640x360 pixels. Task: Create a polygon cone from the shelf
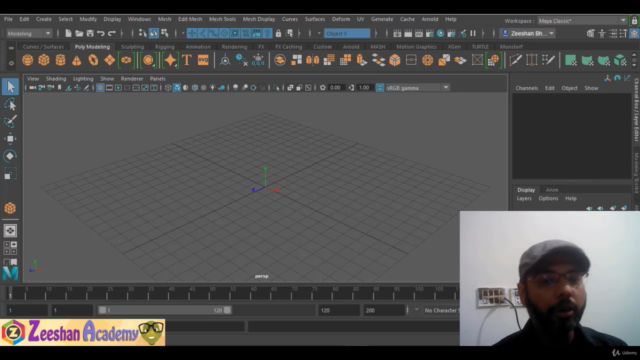76,60
